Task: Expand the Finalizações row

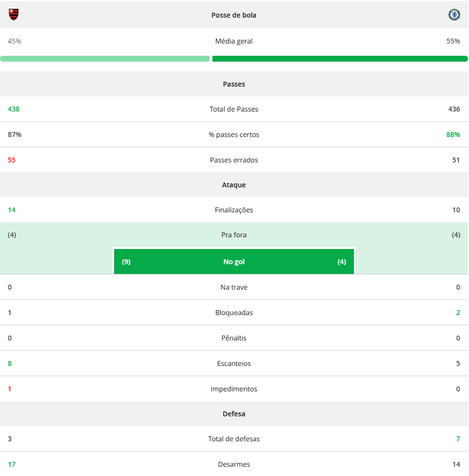Action: 234,210
